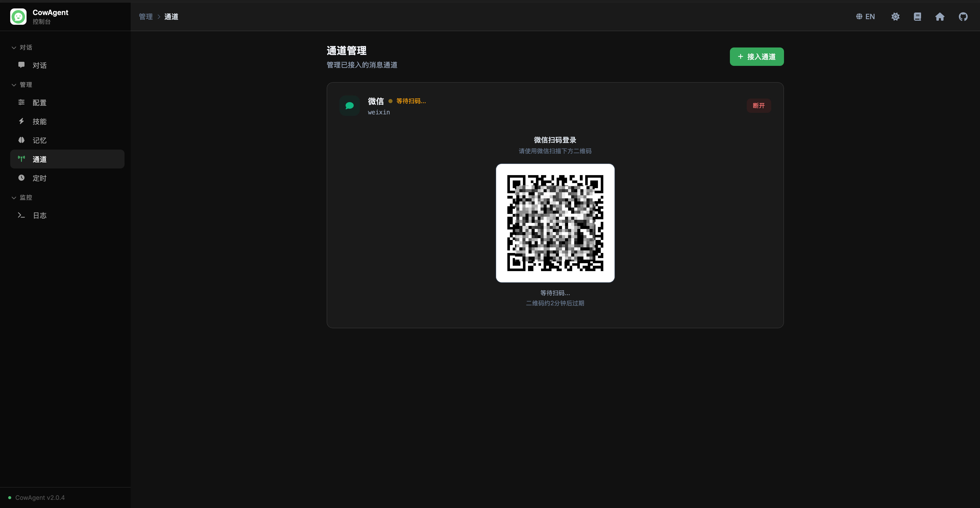Open the GitHub repository icon
980x508 pixels.
[963, 17]
